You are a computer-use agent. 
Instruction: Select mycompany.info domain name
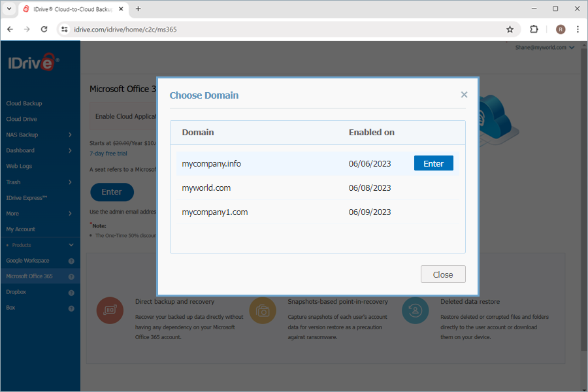211,163
